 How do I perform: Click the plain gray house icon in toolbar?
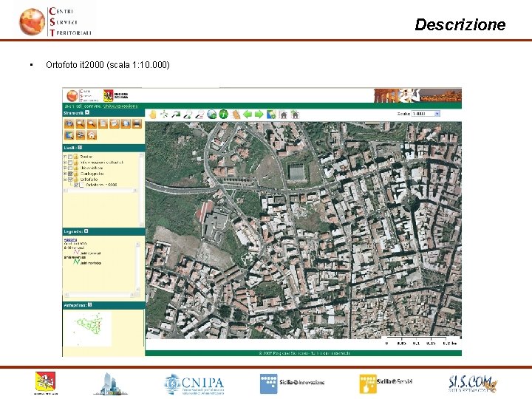click(283, 115)
